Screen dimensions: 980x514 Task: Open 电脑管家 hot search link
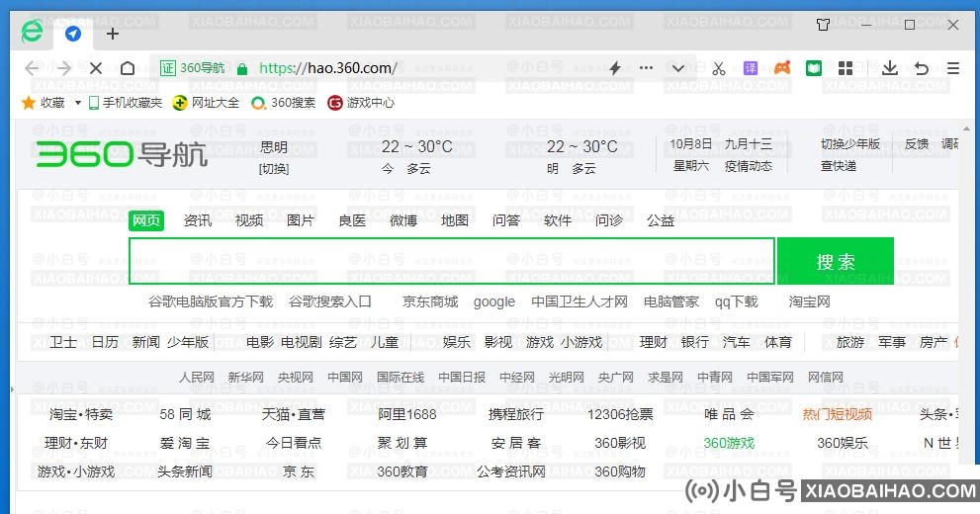[x=671, y=301]
